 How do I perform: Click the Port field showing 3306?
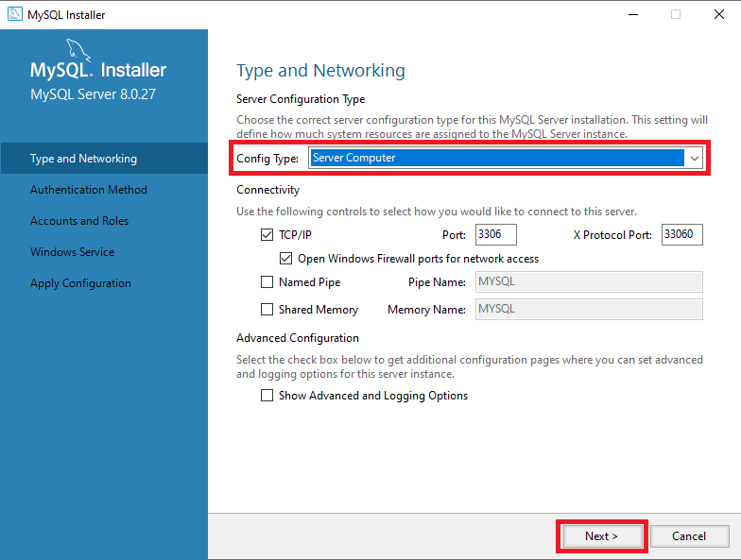coord(495,234)
